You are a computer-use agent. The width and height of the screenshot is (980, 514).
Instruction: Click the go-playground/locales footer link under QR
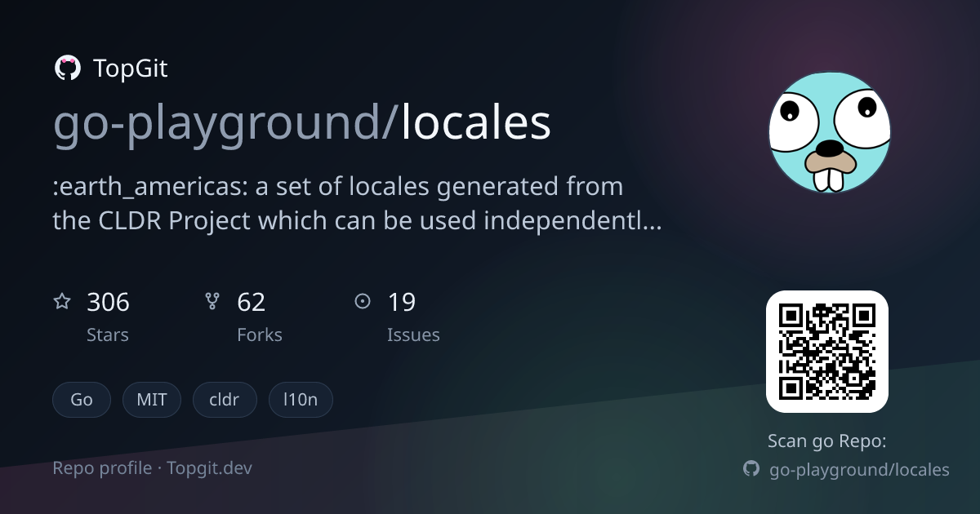pos(859,470)
